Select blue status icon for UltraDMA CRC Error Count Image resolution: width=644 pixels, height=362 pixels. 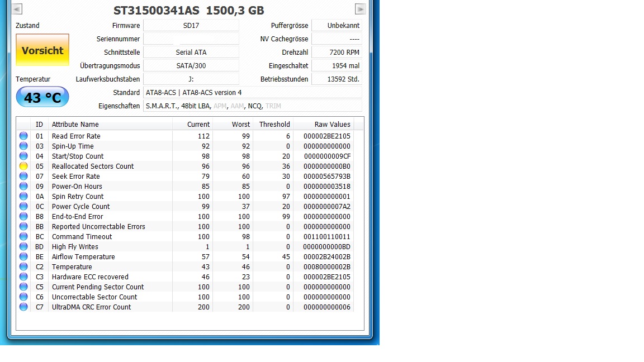point(23,307)
